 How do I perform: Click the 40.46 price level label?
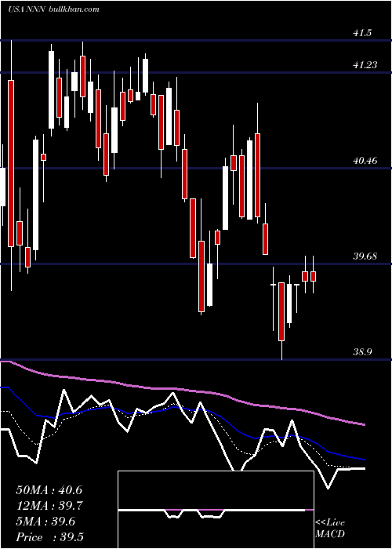(x=365, y=161)
